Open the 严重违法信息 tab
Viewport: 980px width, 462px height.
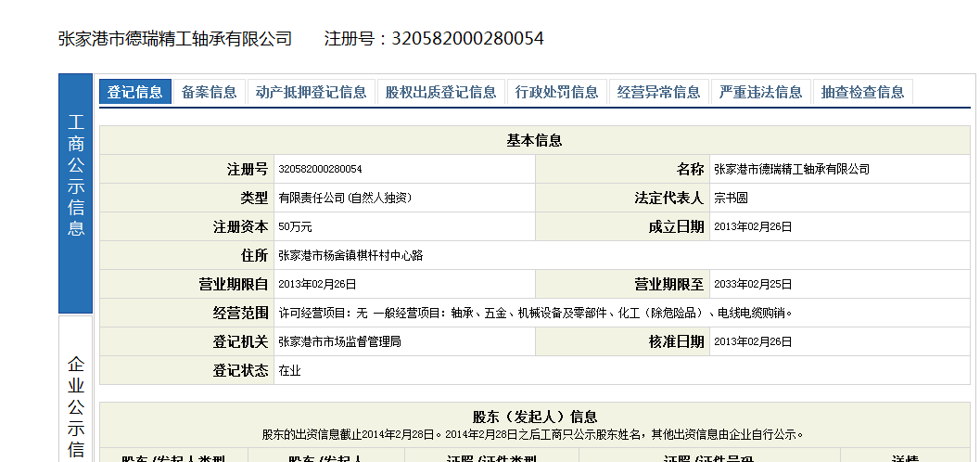tap(760, 92)
